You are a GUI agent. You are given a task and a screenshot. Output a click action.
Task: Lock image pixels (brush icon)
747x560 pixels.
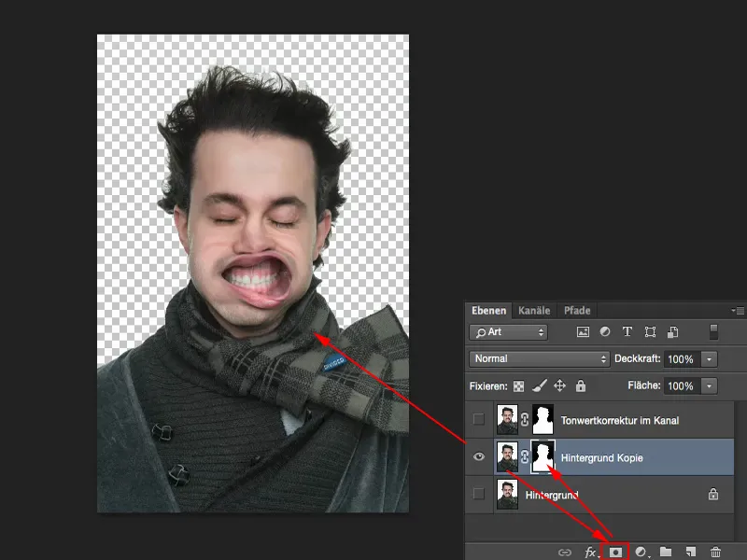click(x=540, y=385)
